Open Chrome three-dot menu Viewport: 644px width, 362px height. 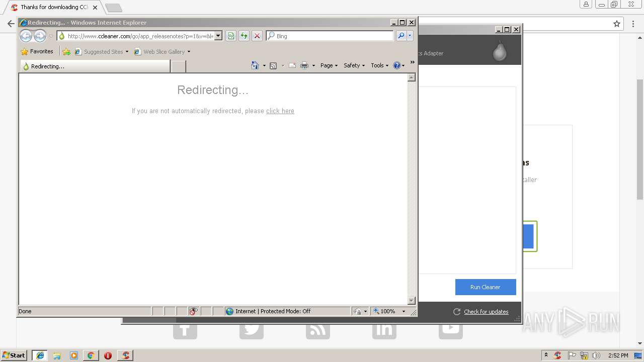click(633, 24)
